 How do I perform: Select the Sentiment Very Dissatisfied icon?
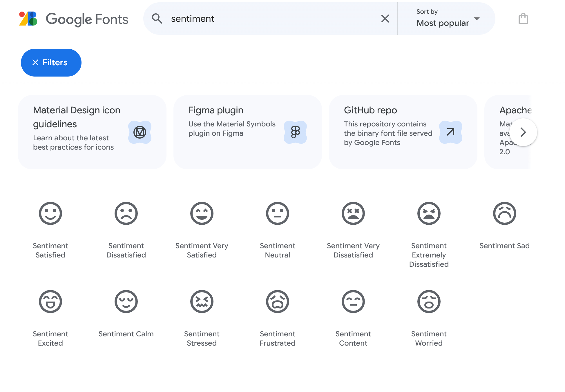[353, 214]
